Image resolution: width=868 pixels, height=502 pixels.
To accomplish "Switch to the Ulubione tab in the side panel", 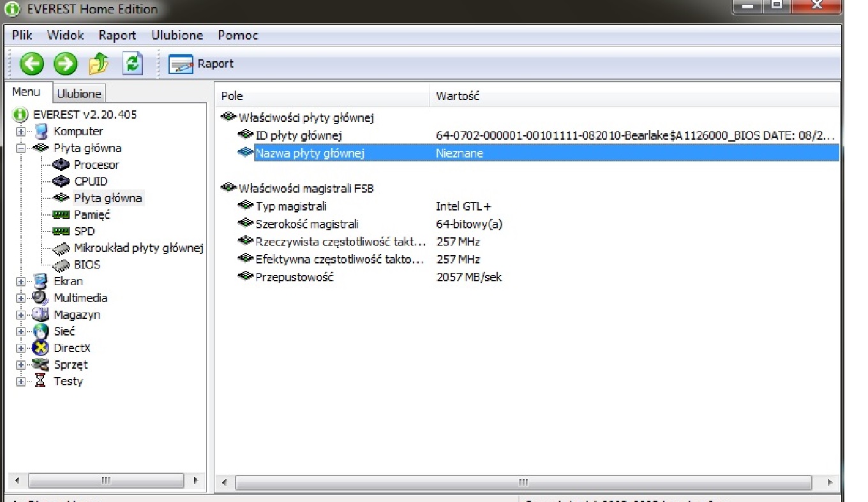I will pyautogui.click(x=79, y=94).
